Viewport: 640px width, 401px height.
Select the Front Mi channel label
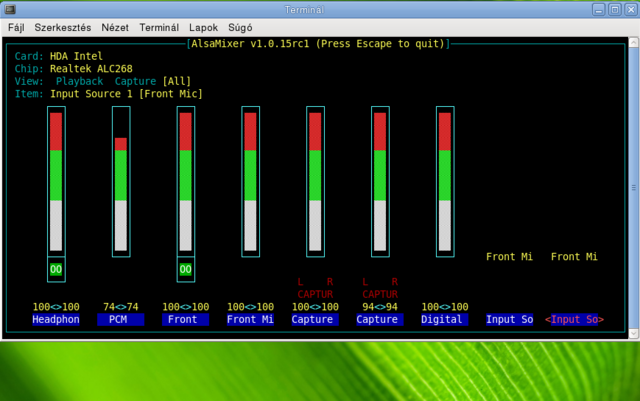tap(250, 320)
